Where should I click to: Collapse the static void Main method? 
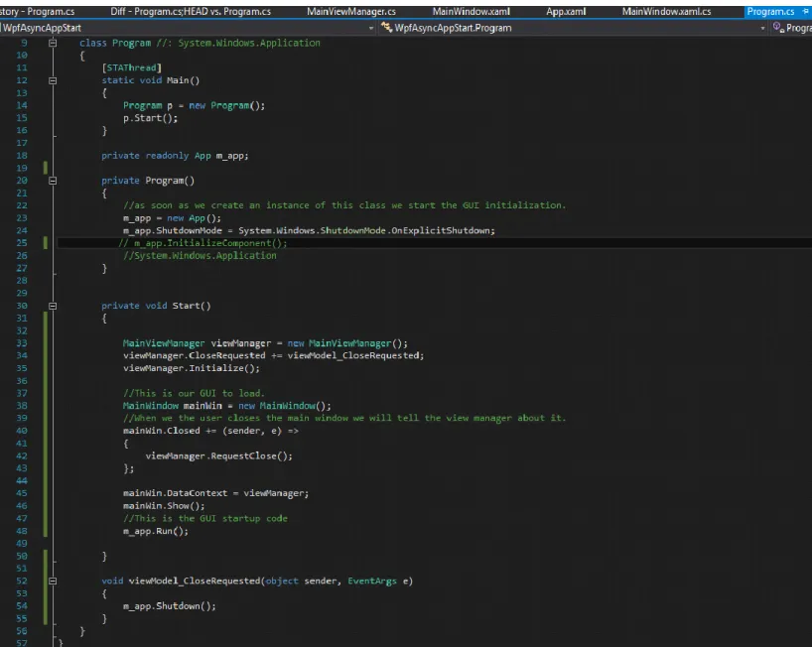(53, 80)
